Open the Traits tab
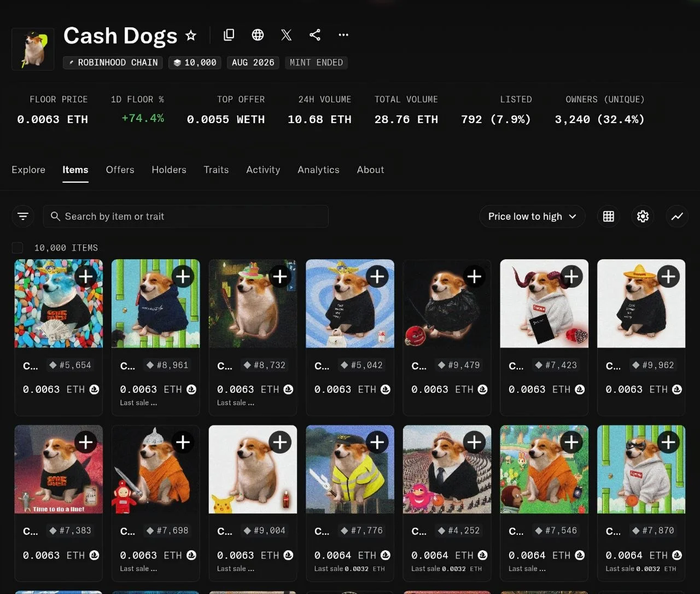Screen dimensions: 700x594 coord(216,170)
